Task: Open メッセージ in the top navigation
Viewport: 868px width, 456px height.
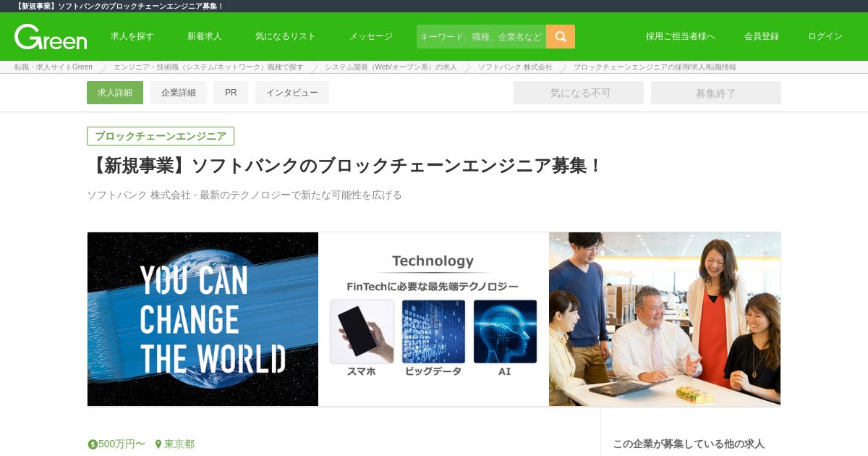Action: (x=371, y=36)
